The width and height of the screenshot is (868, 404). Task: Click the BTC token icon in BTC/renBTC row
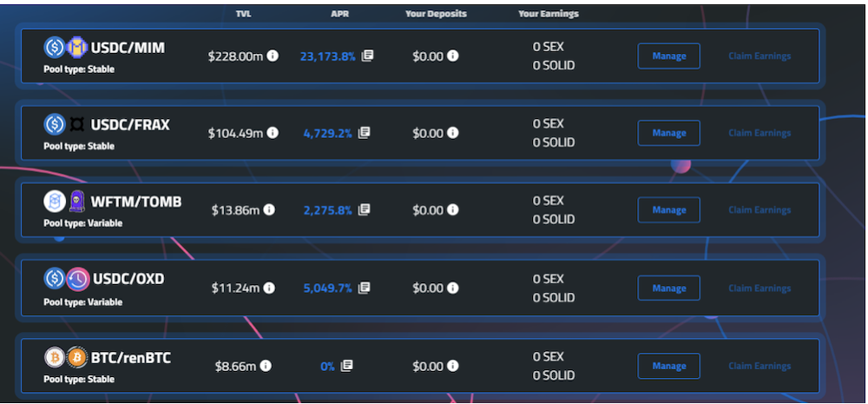pos(55,357)
